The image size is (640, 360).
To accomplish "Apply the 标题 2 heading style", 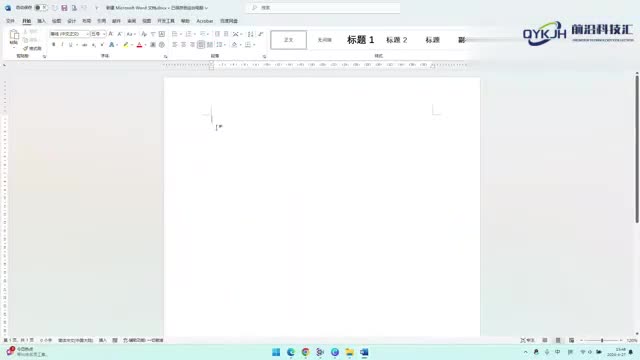I will coord(396,40).
